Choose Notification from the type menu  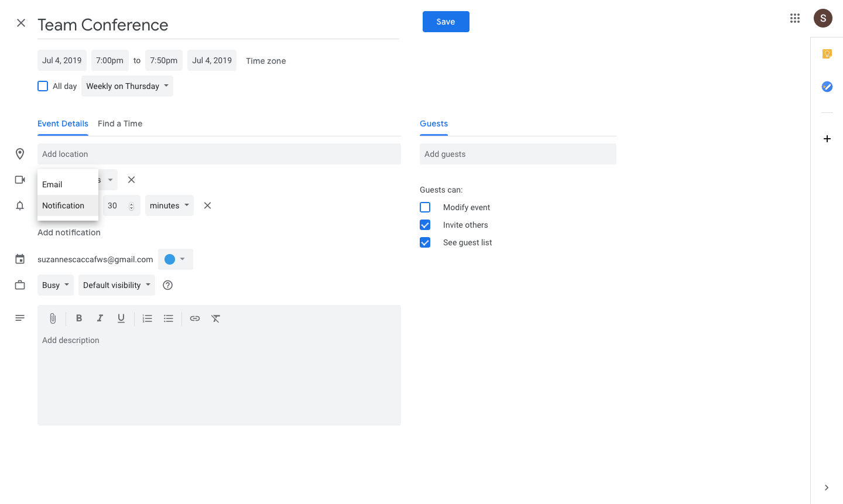pos(68,205)
